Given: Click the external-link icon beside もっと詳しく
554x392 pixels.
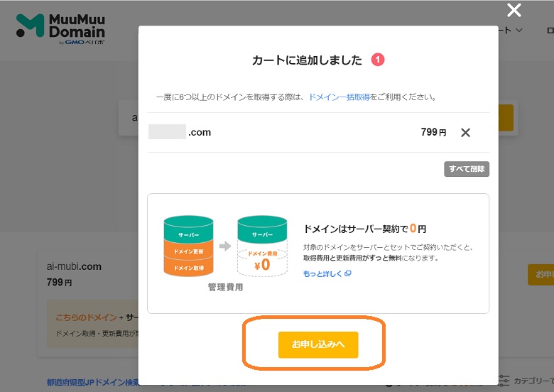Looking at the screenshot, I should click(x=347, y=273).
